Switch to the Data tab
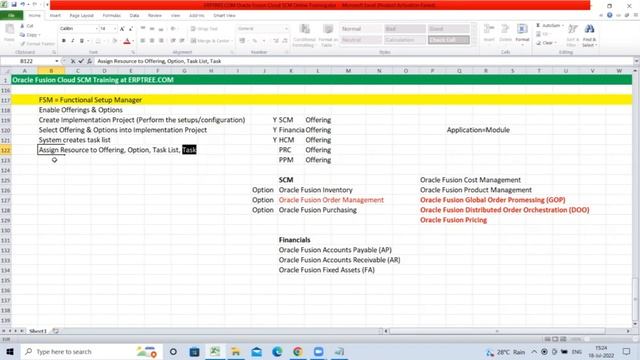Image resolution: width=640 pixels, height=360 pixels. (x=134, y=16)
